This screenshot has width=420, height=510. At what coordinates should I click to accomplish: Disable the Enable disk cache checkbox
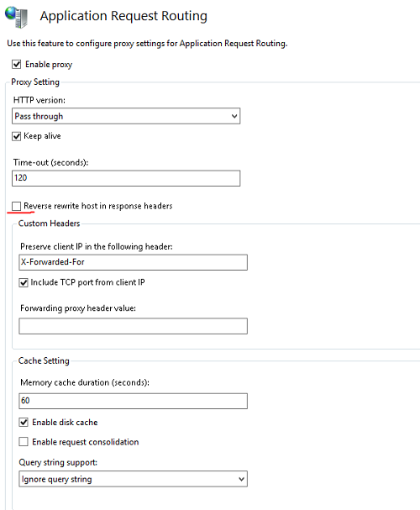tap(24, 422)
